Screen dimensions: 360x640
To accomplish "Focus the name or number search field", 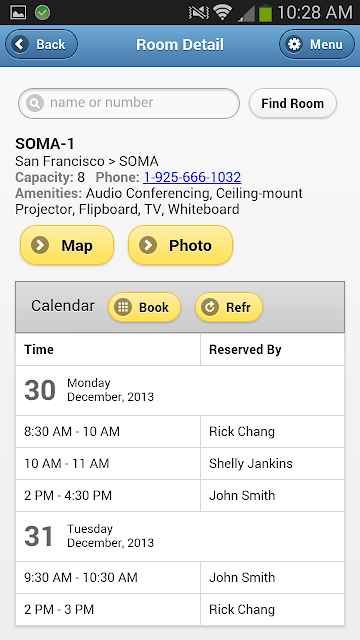I will (129, 103).
